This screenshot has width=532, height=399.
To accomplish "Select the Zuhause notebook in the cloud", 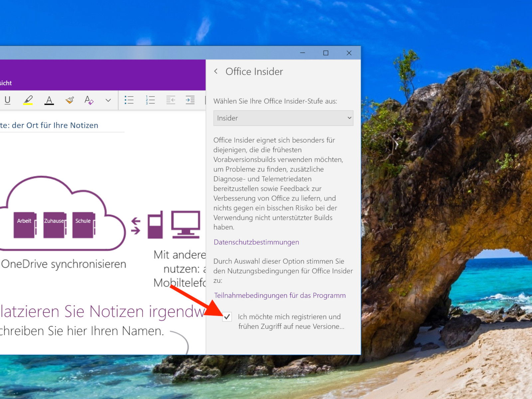I will point(55,225).
